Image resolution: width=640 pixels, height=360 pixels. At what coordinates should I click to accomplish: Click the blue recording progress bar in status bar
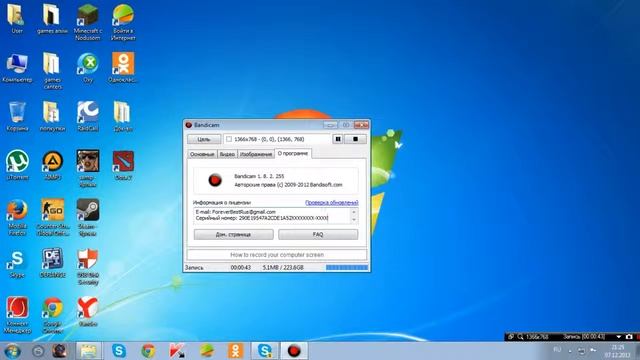(x=347, y=267)
